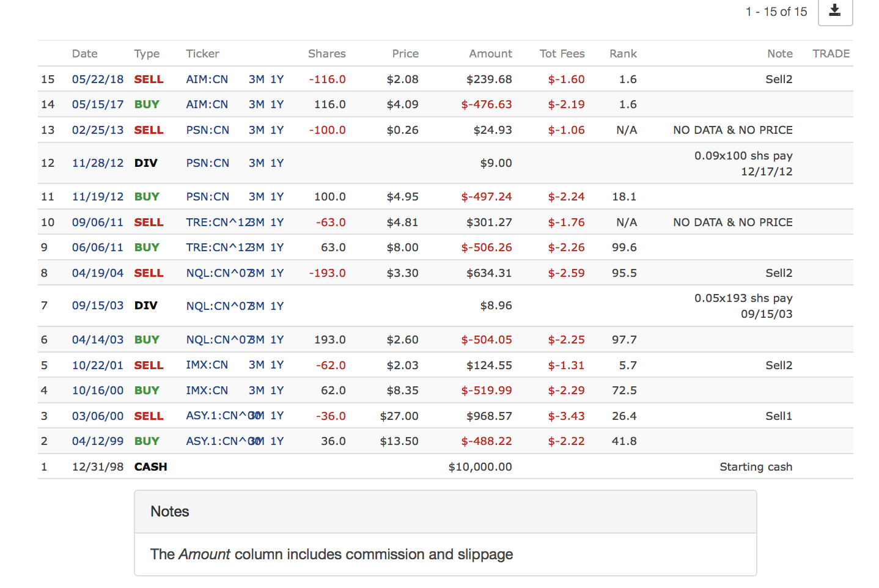This screenshot has width=879, height=588.
Task: Click the TRADE column header
Action: (x=830, y=54)
